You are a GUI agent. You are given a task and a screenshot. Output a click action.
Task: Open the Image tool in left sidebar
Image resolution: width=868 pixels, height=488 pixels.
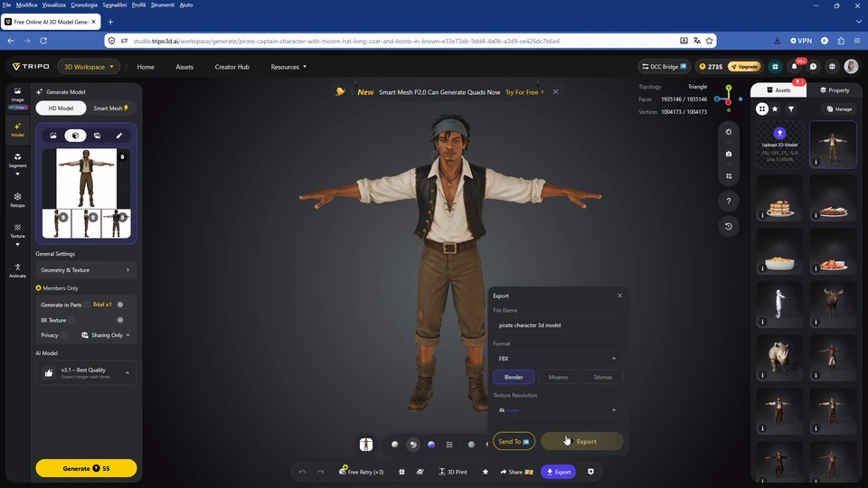18,95
